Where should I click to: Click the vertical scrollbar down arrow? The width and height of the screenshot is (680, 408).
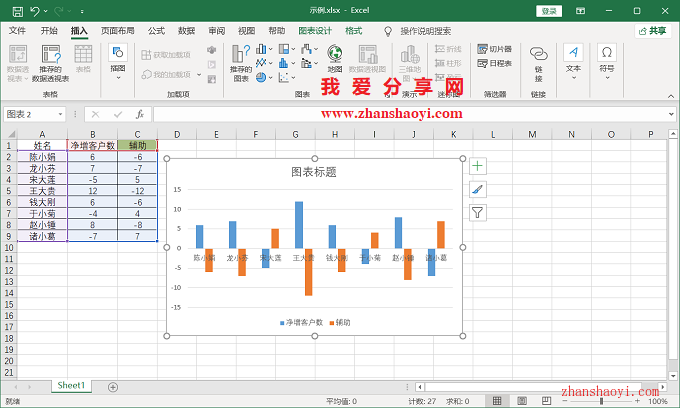673,376
